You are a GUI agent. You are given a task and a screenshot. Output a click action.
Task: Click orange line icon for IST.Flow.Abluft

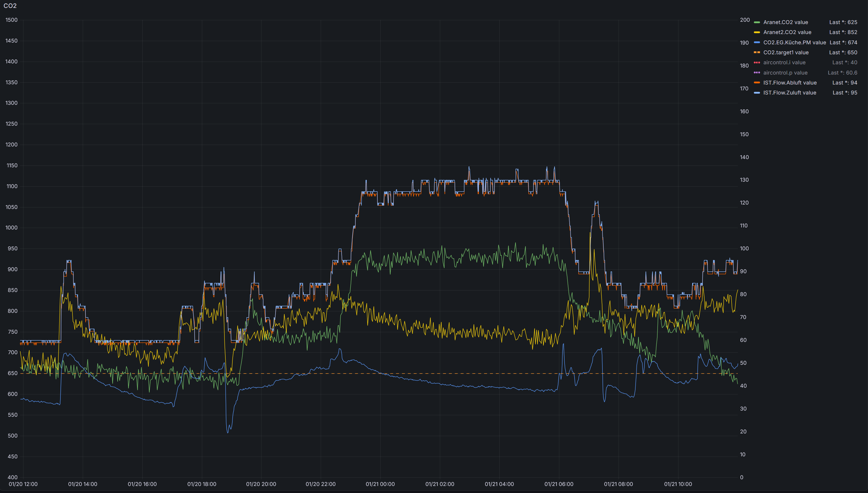coord(757,83)
